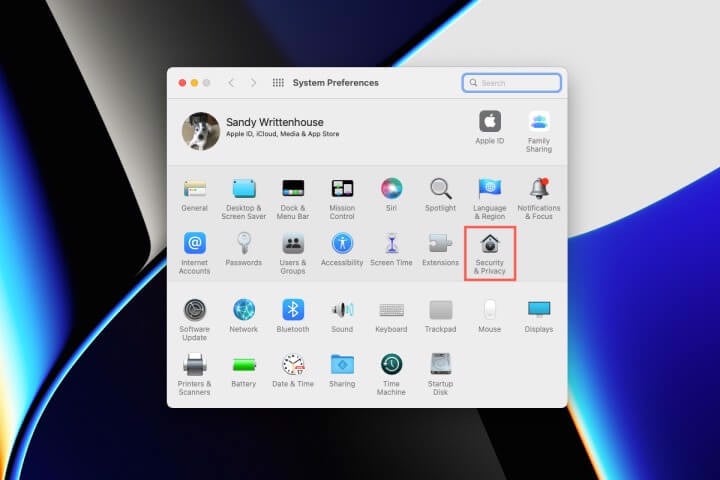Screen dimensions: 720x480
Task: Click Sandy Writtenhouse profile picture
Action: (x=201, y=131)
